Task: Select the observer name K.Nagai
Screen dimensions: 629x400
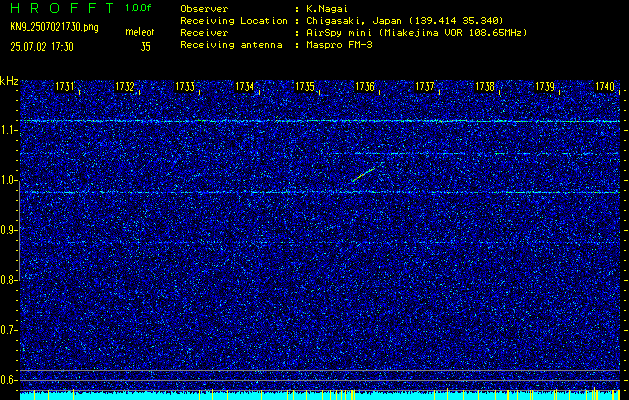Action: (325, 9)
